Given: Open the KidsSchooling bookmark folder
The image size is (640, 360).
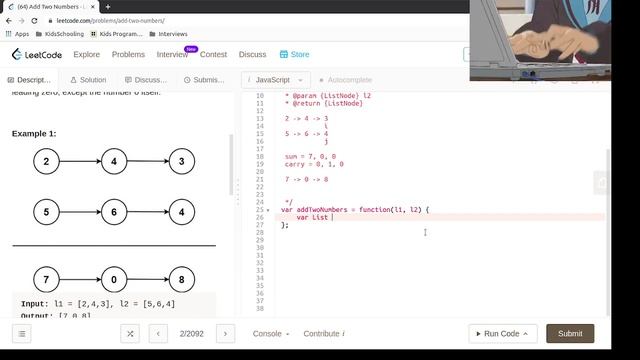Looking at the screenshot, I should (x=60, y=34).
